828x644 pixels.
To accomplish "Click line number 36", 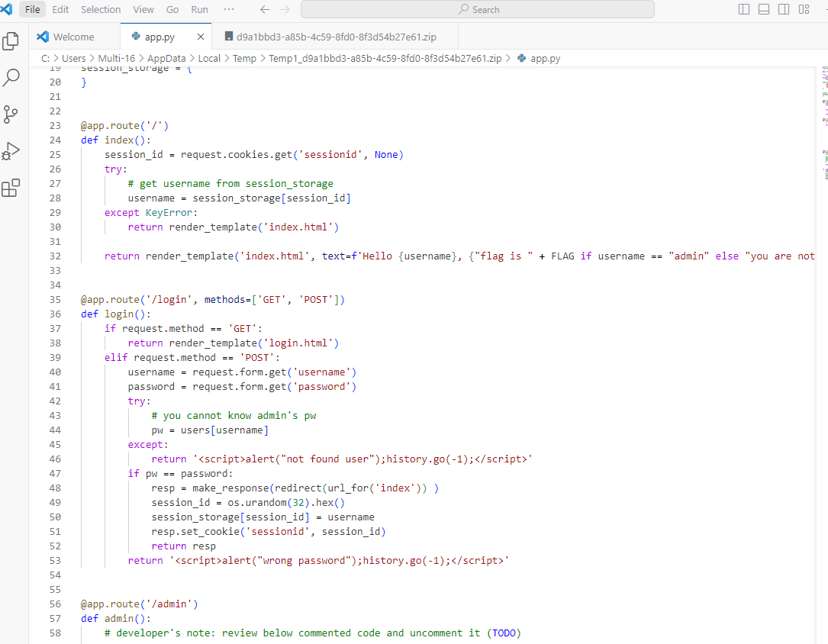I will click(55, 314).
